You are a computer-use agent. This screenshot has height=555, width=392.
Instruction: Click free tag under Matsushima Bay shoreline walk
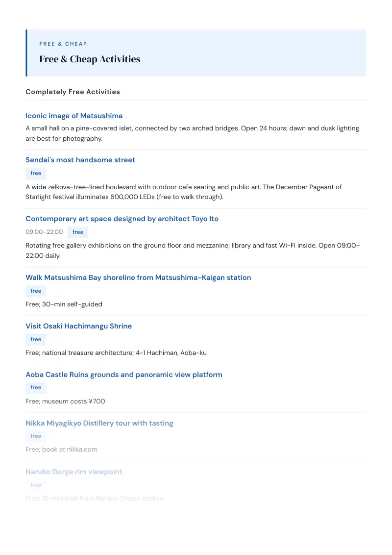point(36,291)
